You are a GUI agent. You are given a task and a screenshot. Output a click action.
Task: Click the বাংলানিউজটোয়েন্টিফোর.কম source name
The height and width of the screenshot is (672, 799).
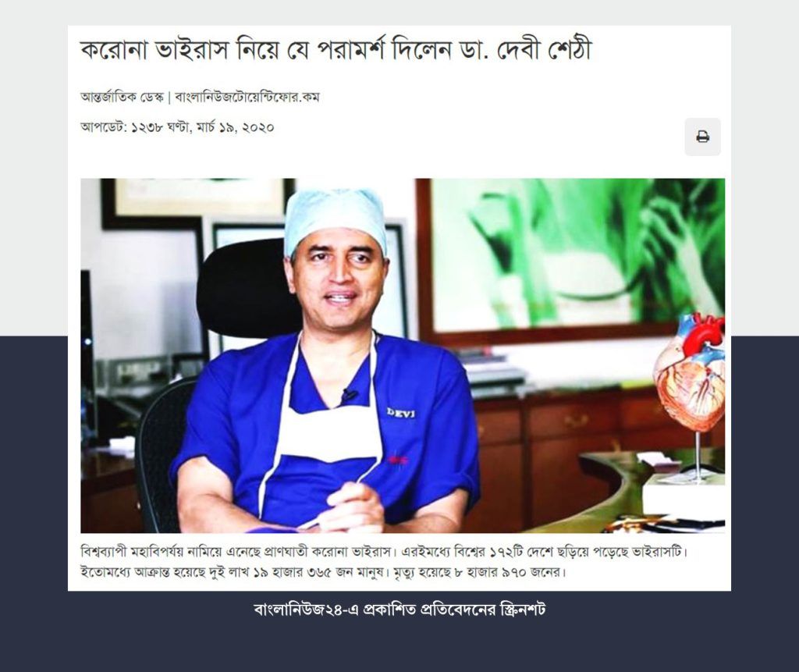coord(247,97)
